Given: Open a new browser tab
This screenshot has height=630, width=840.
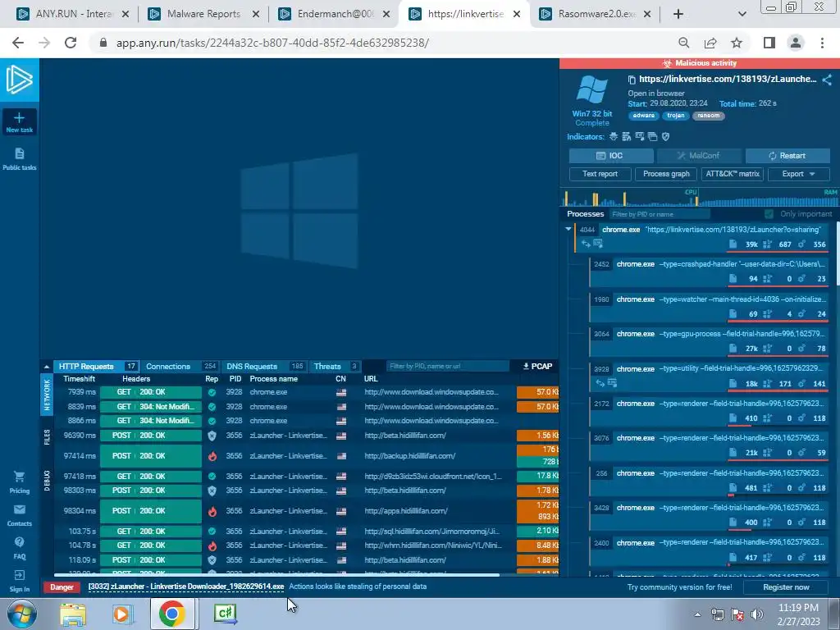Looking at the screenshot, I should click(x=678, y=15).
